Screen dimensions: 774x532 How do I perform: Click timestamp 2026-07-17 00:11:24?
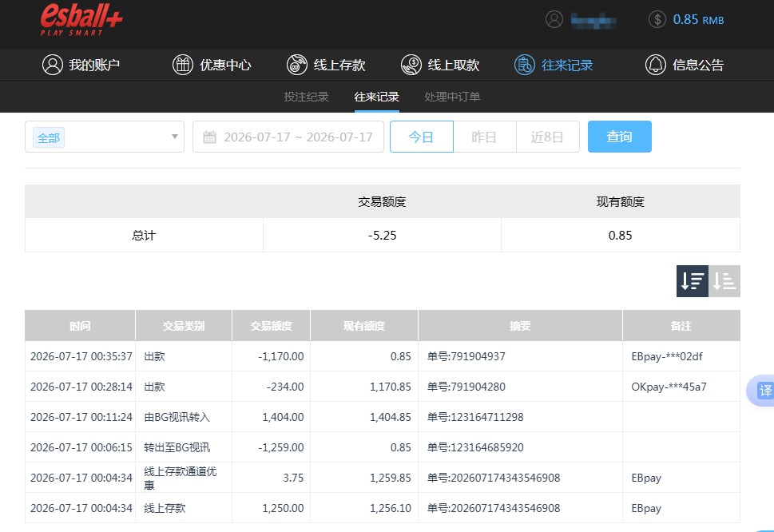pyautogui.click(x=81, y=417)
